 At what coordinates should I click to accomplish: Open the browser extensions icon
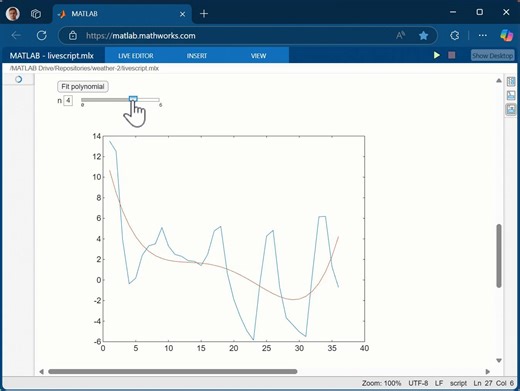point(455,35)
